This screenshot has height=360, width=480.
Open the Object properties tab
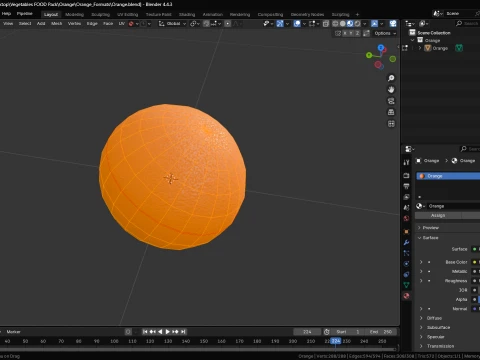point(406,231)
